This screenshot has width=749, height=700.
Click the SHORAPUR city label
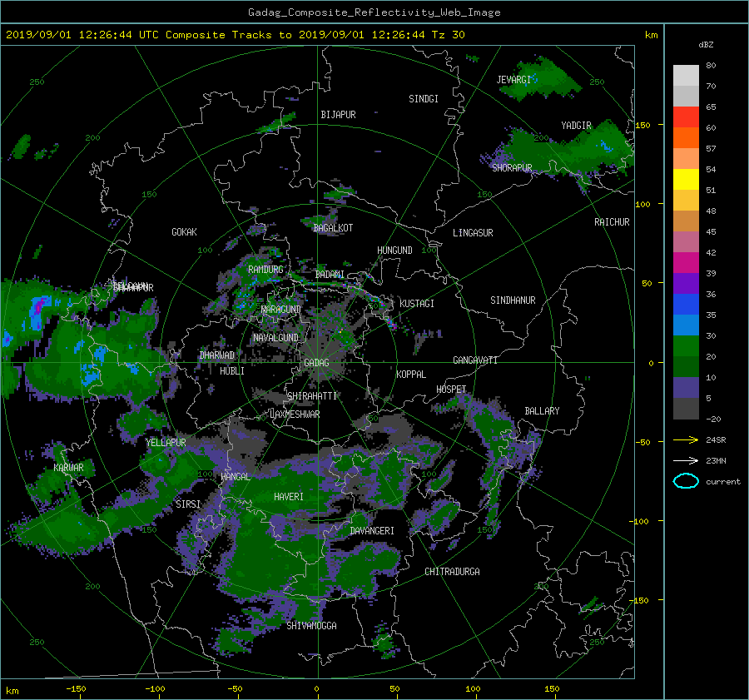pos(512,167)
